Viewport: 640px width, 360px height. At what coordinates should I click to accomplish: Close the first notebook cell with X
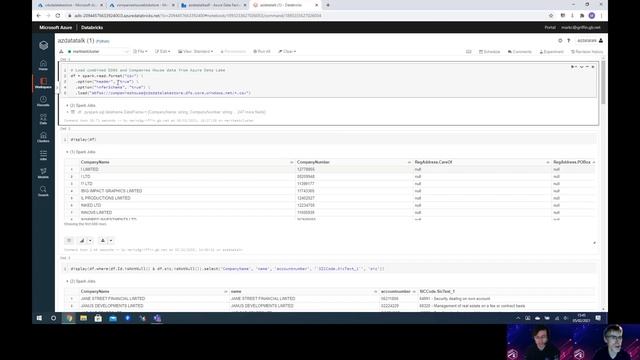click(593, 67)
